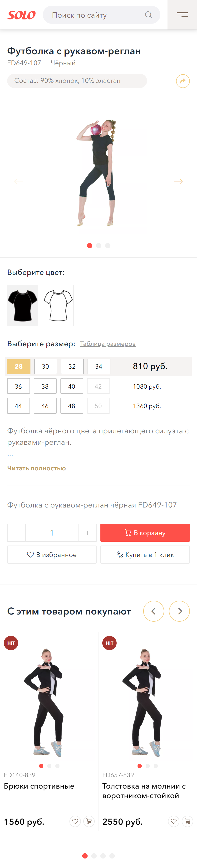
Task: Choose the white color swatch
Action: click(x=58, y=305)
